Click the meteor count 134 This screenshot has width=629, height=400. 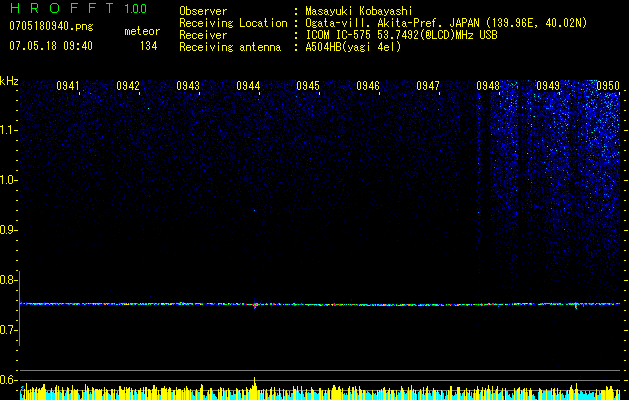[x=148, y=46]
